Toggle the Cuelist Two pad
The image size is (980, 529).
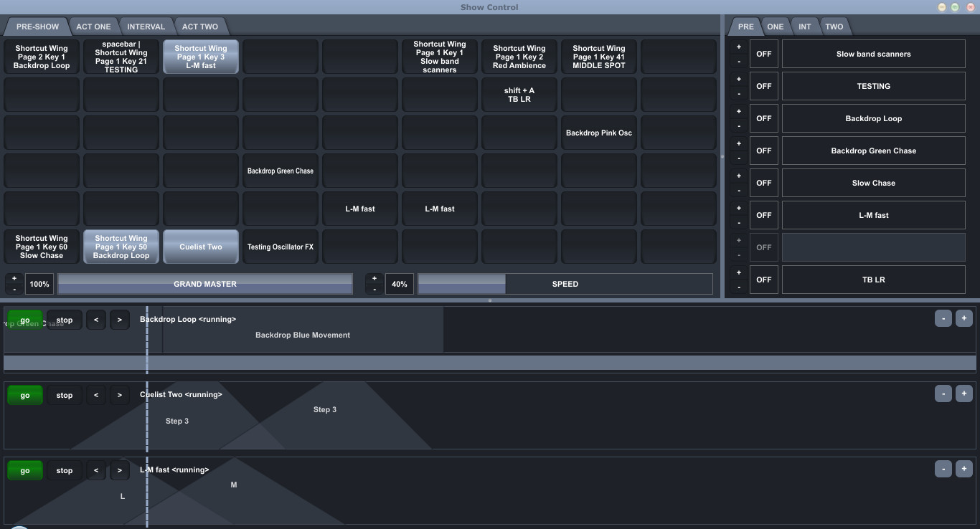coord(201,247)
